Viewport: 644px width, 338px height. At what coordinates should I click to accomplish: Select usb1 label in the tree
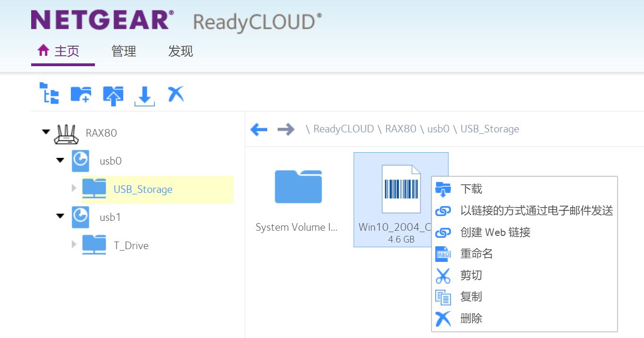pos(110,217)
